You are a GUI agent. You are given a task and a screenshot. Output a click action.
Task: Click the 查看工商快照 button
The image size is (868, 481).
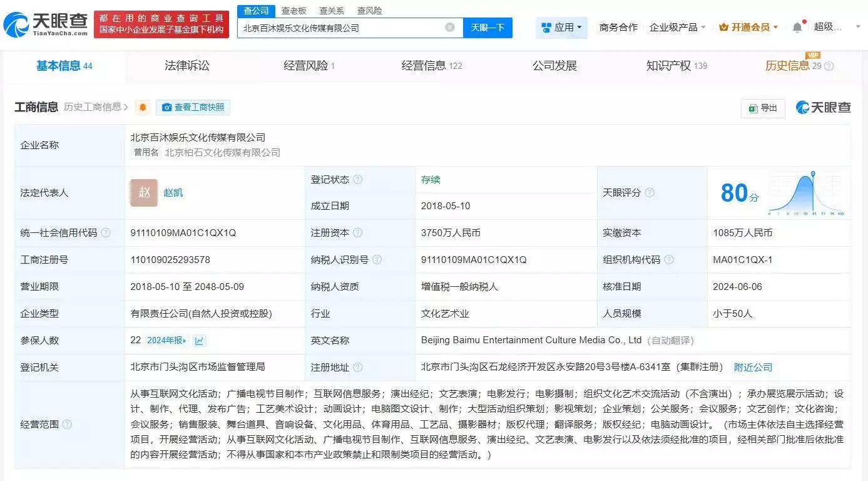(x=193, y=108)
